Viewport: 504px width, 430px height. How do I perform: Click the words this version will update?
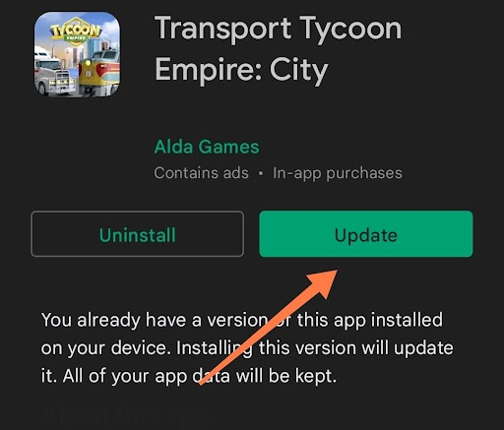[356, 348]
